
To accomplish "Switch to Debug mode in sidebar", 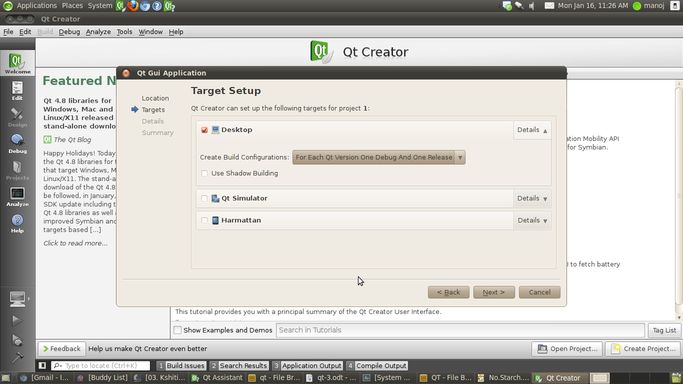I will click(17, 144).
